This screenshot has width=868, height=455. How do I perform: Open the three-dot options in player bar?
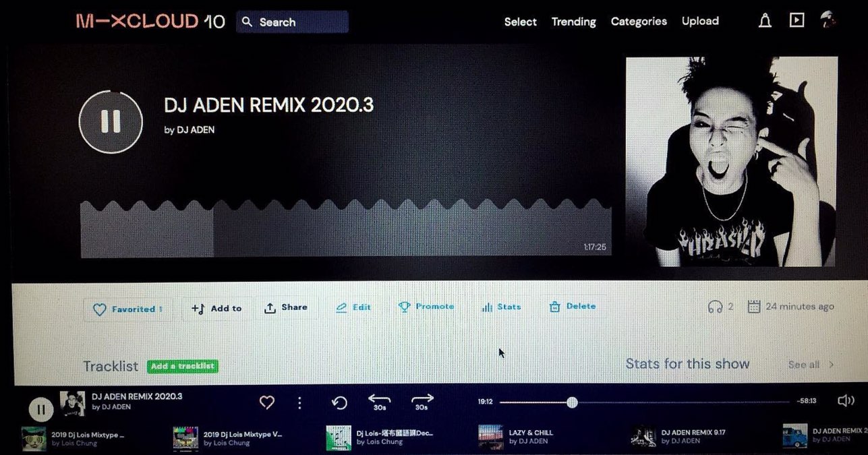point(299,403)
